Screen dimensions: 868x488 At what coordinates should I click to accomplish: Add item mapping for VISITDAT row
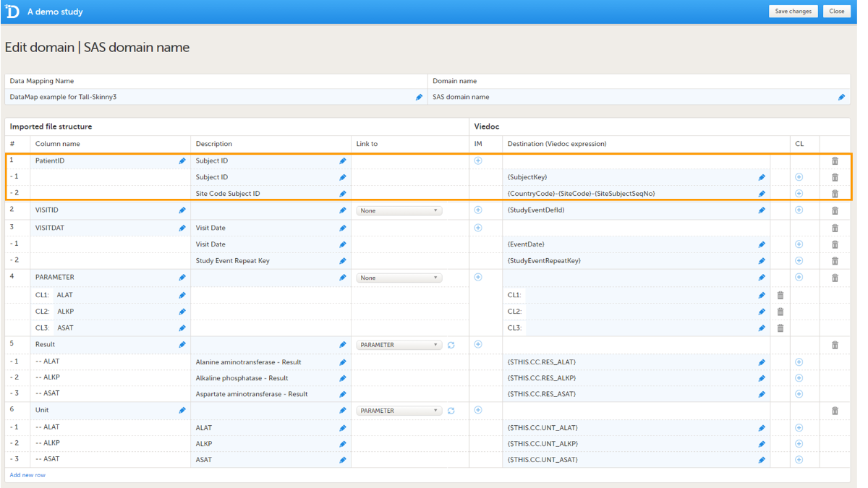[x=478, y=228]
